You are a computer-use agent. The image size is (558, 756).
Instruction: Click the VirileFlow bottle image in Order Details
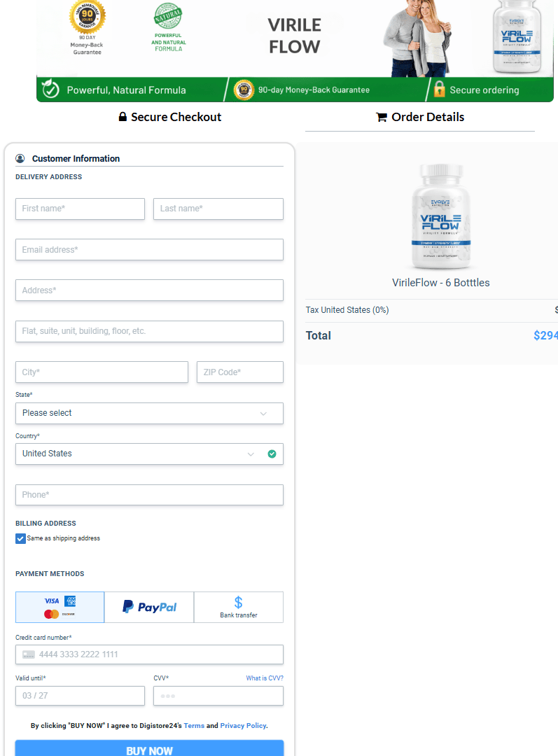(441, 216)
